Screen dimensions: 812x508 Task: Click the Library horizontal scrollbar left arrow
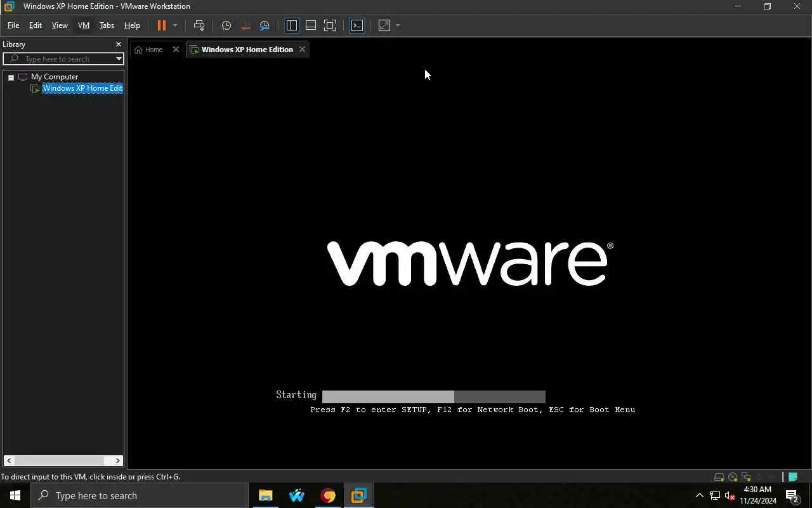point(9,461)
